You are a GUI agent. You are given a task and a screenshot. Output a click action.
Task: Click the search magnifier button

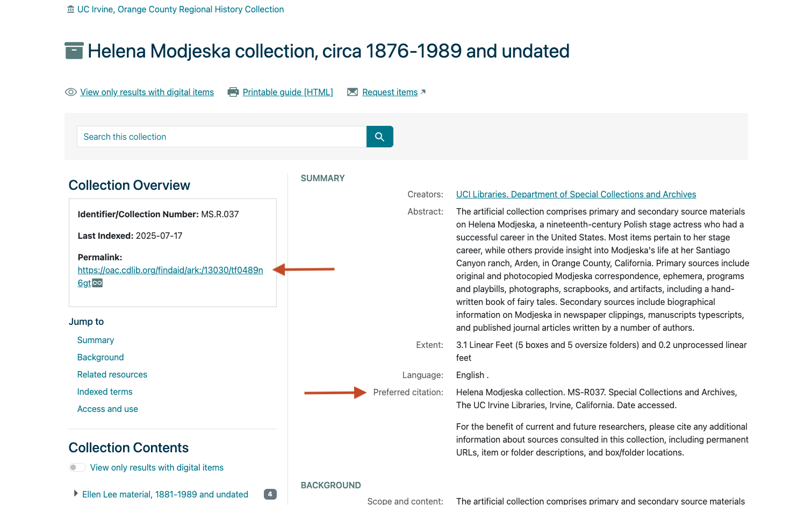coord(379,137)
